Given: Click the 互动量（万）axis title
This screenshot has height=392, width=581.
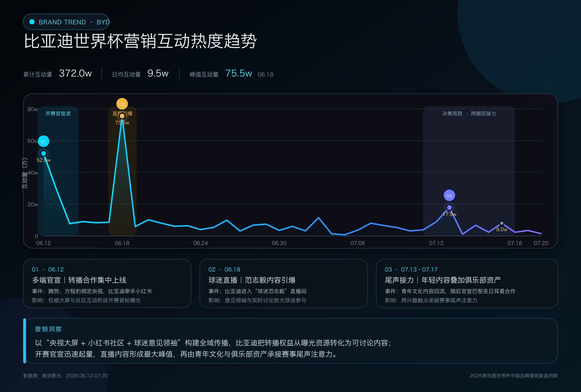Looking at the screenshot, I should tap(25, 173).
